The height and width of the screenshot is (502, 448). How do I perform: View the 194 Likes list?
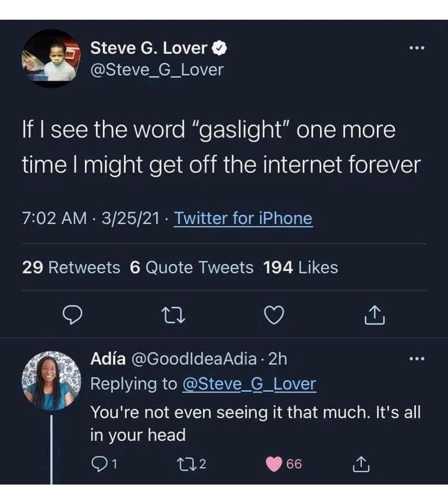click(x=300, y=268)
